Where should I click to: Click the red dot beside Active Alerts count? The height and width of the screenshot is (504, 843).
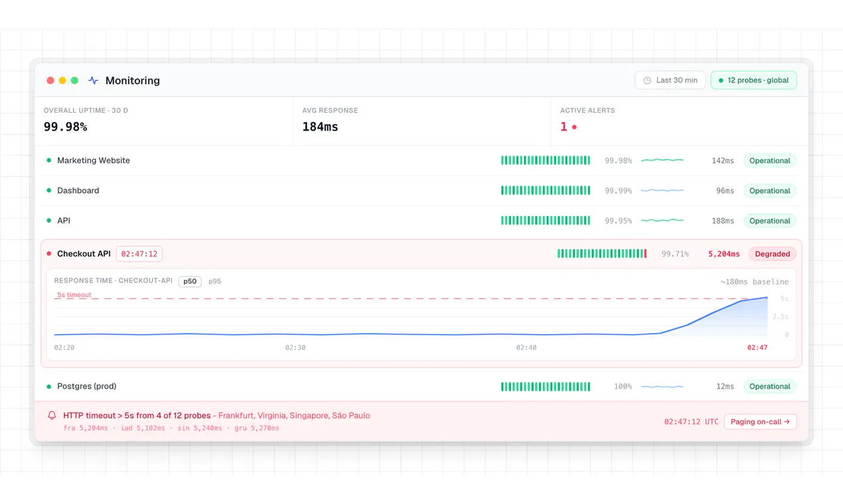[574, 127]
